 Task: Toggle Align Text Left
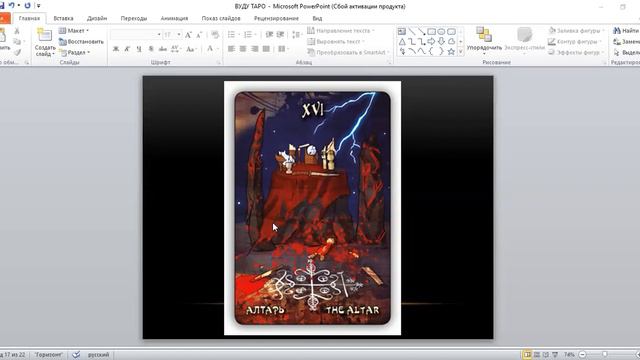(231, 49)
